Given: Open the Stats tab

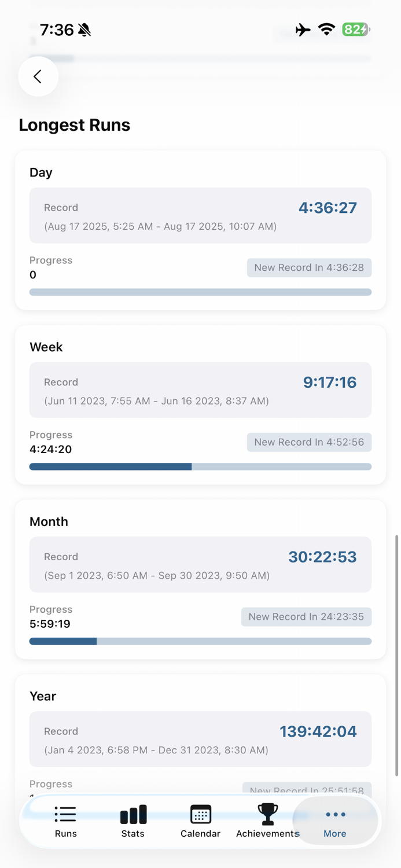Looking at the screenshot, I should [x=133, y=822].
